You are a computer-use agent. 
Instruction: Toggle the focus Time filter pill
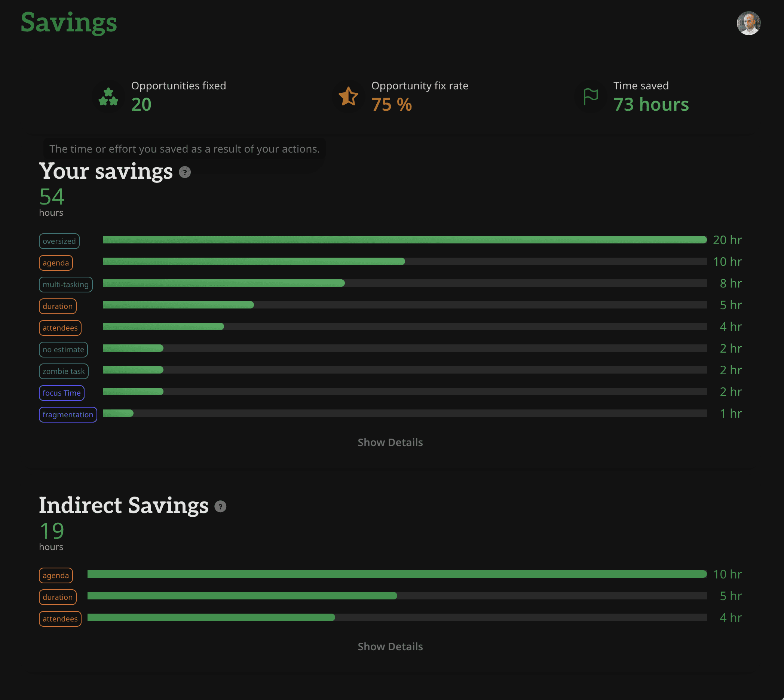pyautogui.click(x=62, y=393)
